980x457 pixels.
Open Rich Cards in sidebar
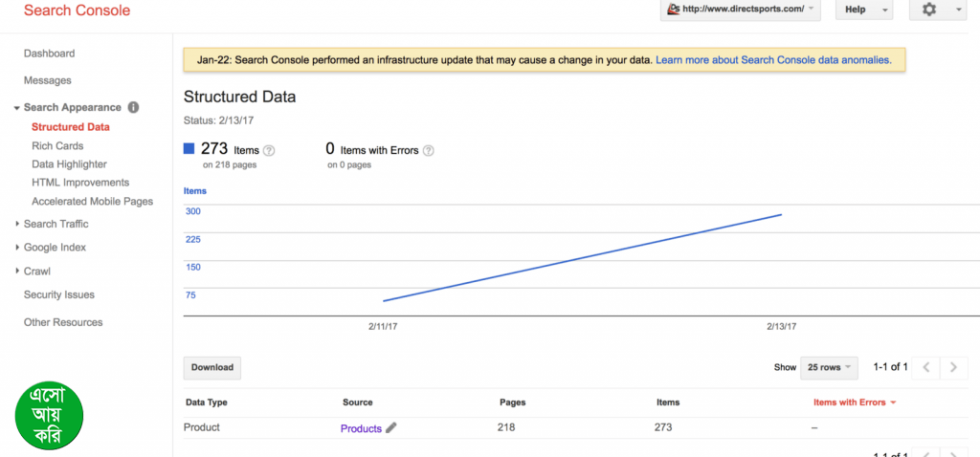point(57,146)
